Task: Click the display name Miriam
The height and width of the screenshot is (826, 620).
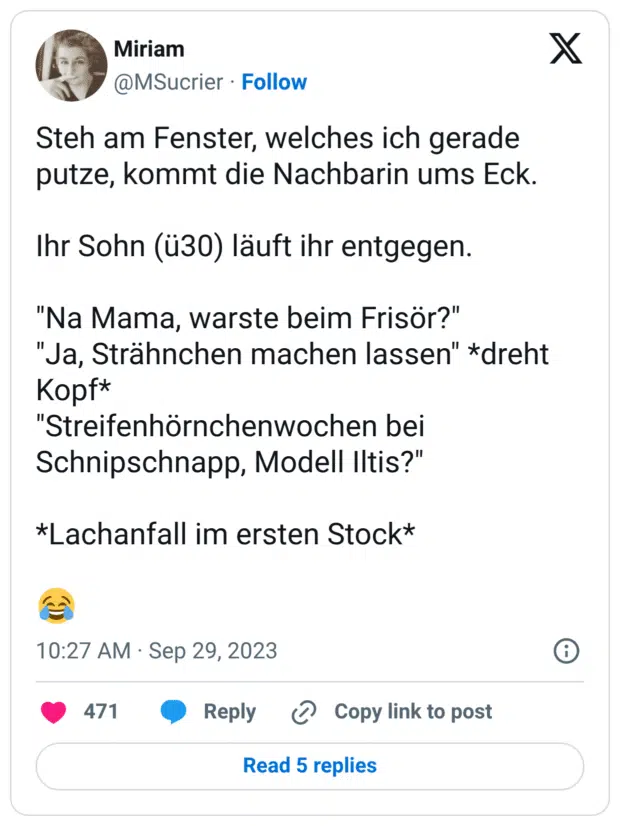Action: coord(149,49)
